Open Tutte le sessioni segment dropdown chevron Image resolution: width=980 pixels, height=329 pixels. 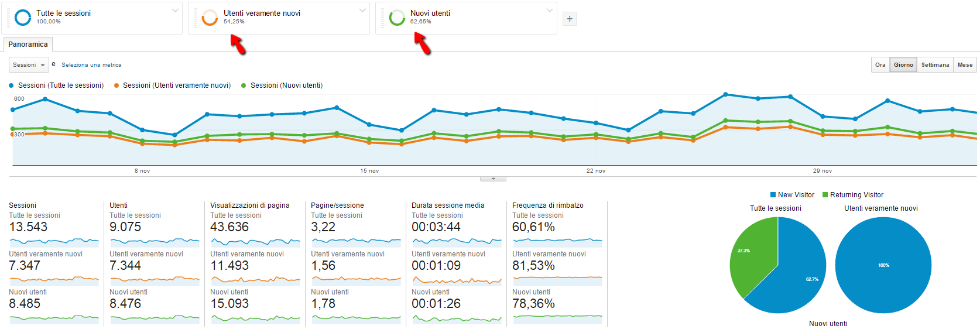tap(175, 11)
